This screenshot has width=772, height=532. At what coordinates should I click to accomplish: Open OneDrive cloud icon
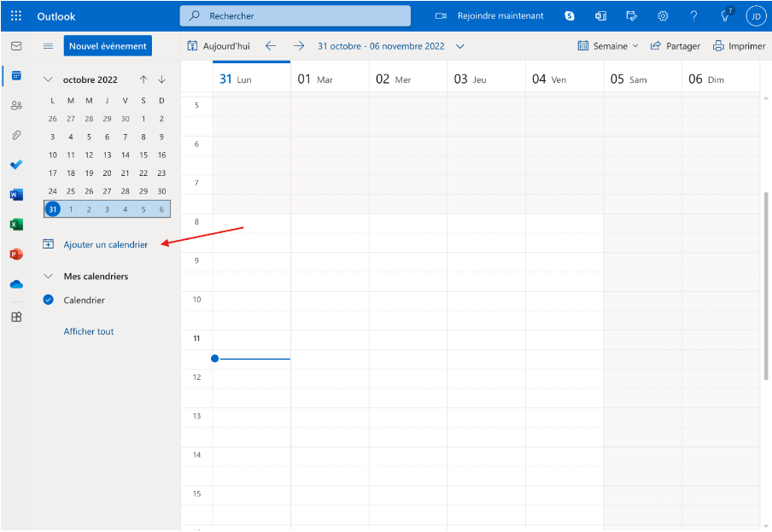[x=16, y=284]
